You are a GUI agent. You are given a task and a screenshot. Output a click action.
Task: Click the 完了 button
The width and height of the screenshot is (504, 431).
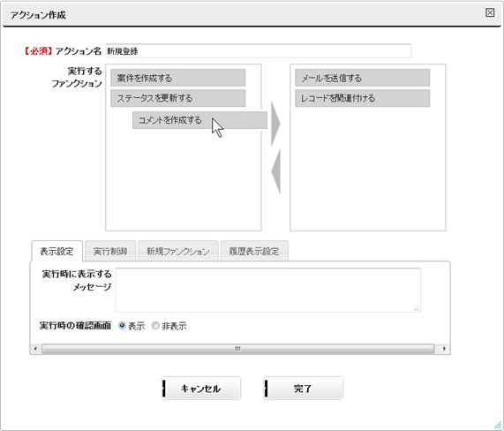(303, 389)
